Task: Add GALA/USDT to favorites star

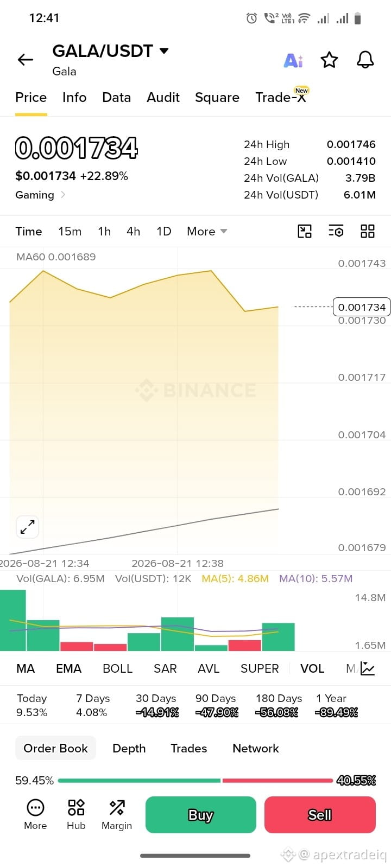Action: (x=329, y=60)
